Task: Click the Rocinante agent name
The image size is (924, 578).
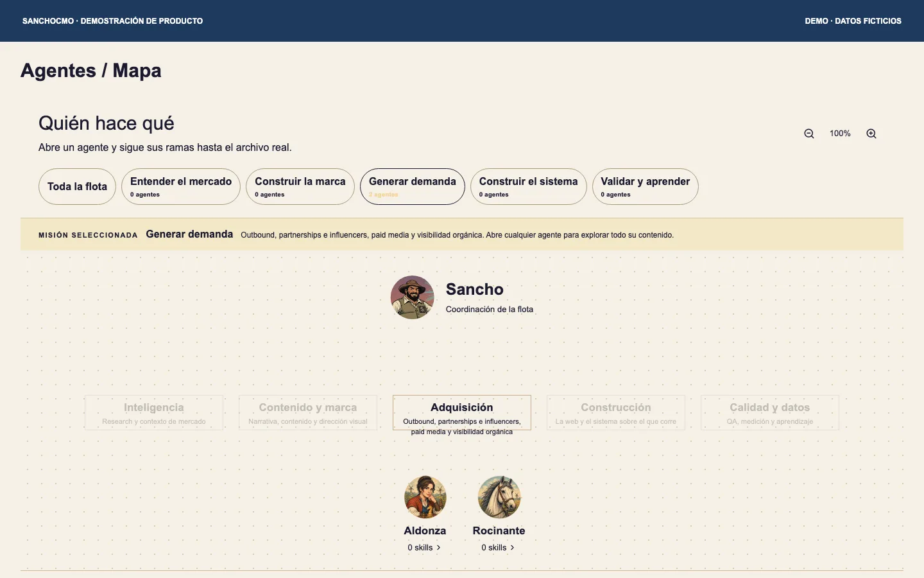Action: point(499,530)
